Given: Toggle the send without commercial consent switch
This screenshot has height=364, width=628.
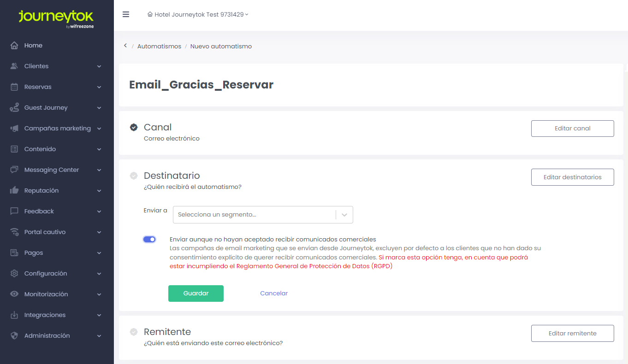Looking at the screenshot, I should 149,240.
